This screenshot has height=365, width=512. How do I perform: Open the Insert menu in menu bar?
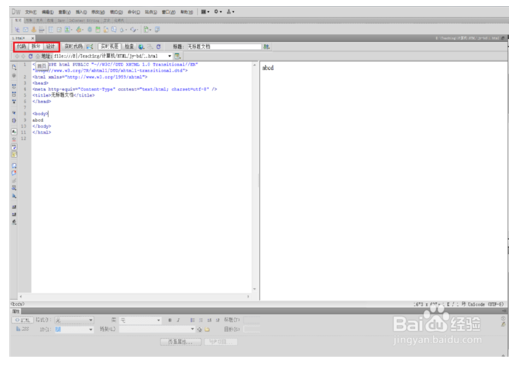(x=81, y=12)
